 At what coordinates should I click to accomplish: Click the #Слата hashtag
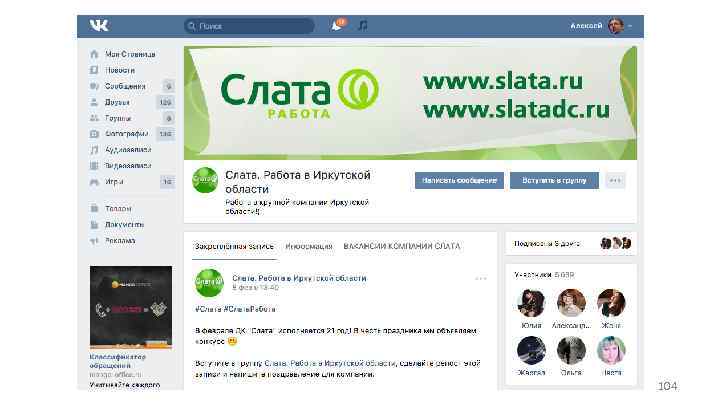208,309
